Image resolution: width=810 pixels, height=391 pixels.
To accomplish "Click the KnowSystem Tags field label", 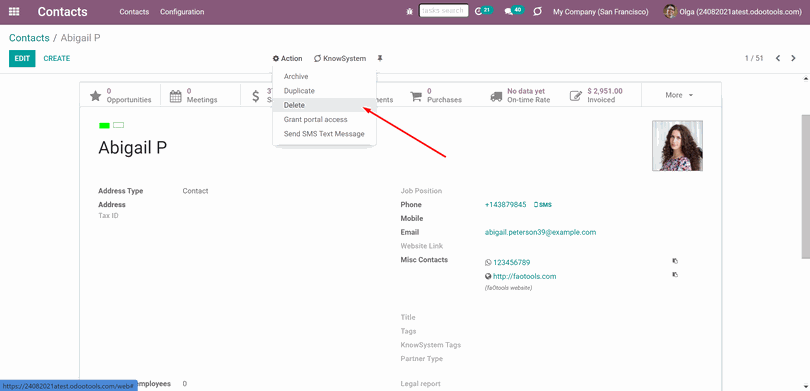I will coord(430,345).
